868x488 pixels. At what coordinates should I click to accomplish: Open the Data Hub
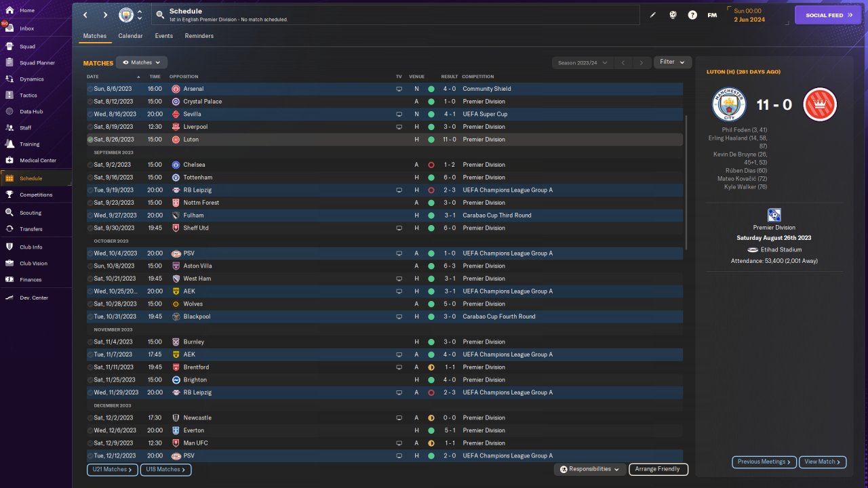coord(35,111)
